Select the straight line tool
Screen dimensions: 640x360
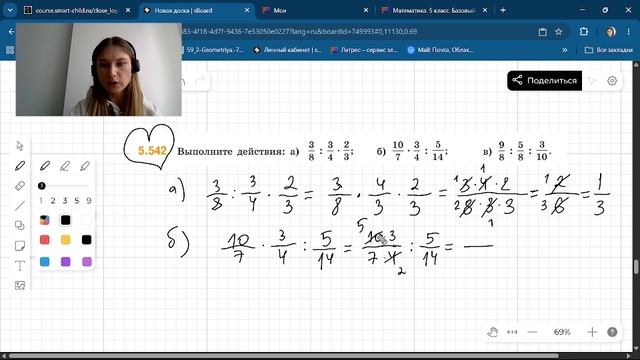(x=20, y=206)
